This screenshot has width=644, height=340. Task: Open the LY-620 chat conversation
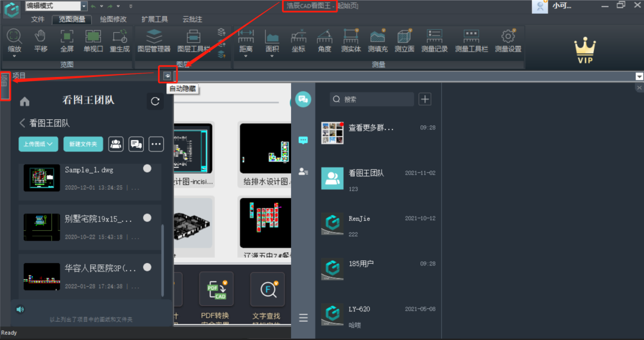(x=378, y=314)
